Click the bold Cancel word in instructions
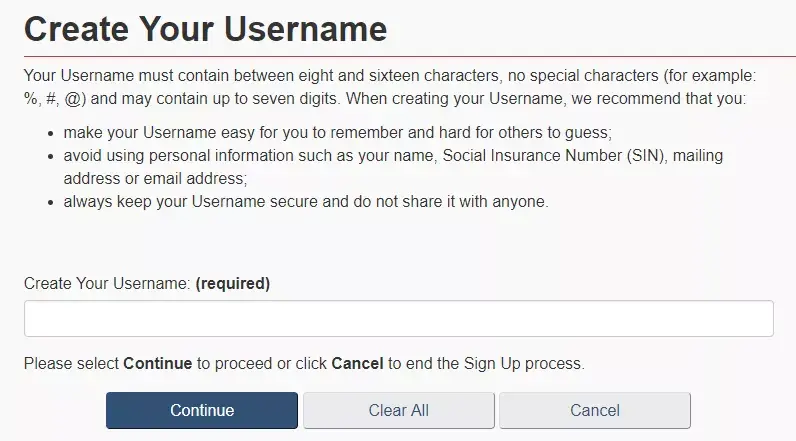 click(357, 363)
